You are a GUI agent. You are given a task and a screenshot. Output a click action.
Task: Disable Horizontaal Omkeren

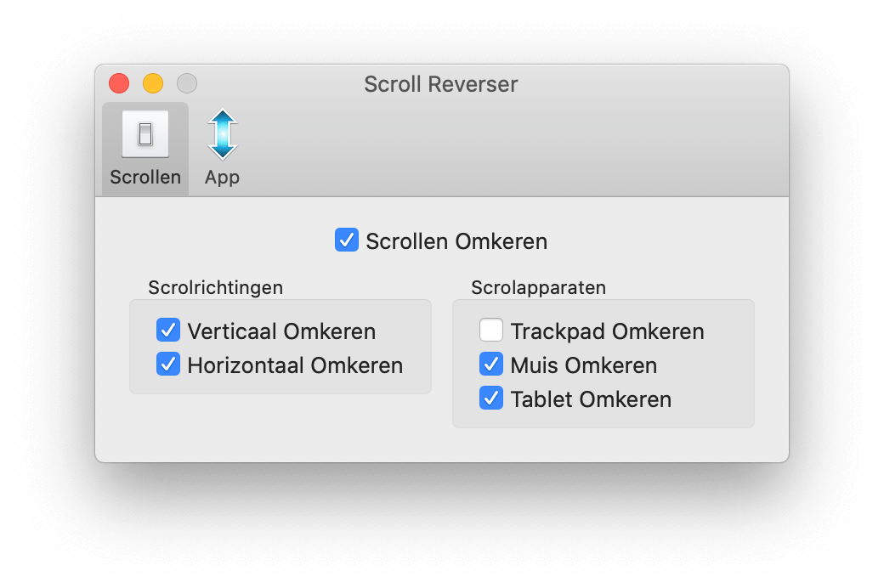(x=167, y=365)
